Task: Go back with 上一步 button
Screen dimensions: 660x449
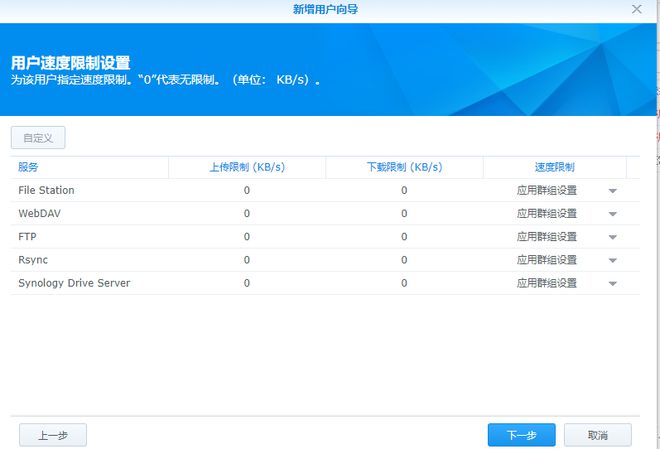Action: click(x=53, y=435)
